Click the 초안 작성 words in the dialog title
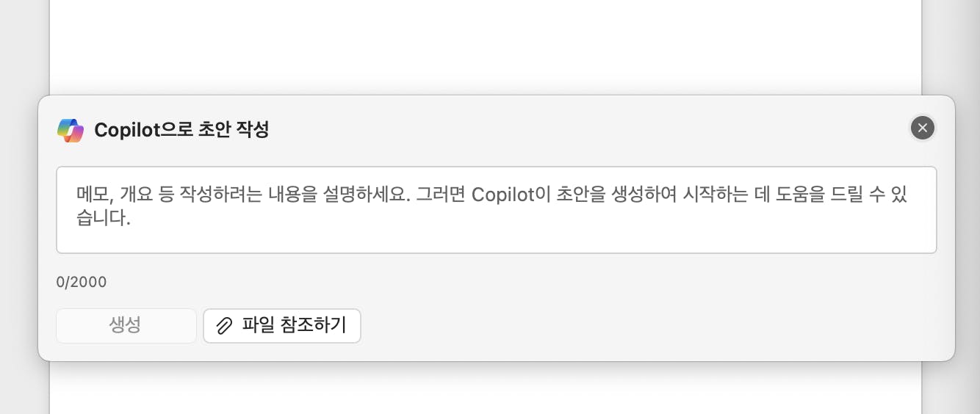The height and width of the screenshot is (414, 980). click(234, 130)
